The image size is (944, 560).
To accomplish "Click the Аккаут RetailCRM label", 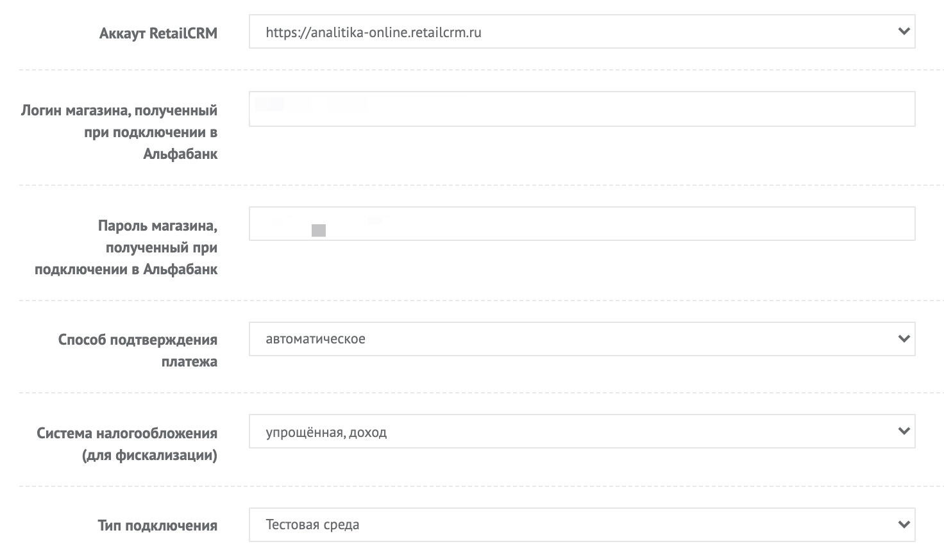I will 158,33.
